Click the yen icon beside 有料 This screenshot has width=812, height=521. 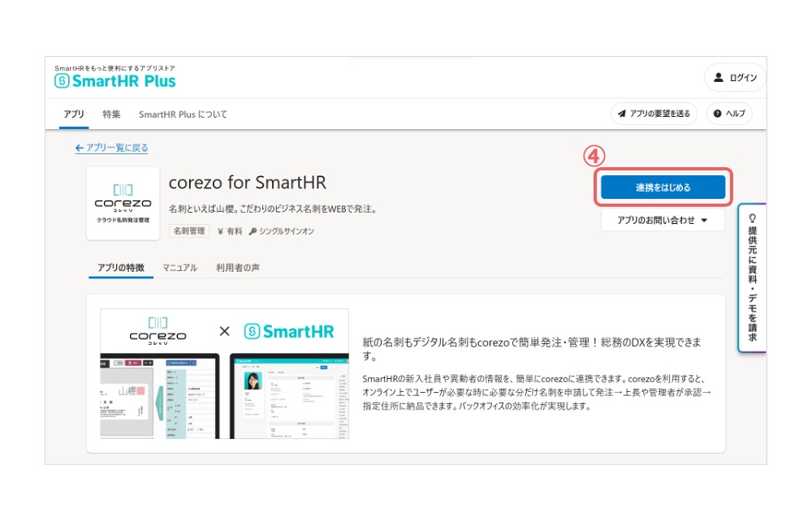click(x=220, y=231)
